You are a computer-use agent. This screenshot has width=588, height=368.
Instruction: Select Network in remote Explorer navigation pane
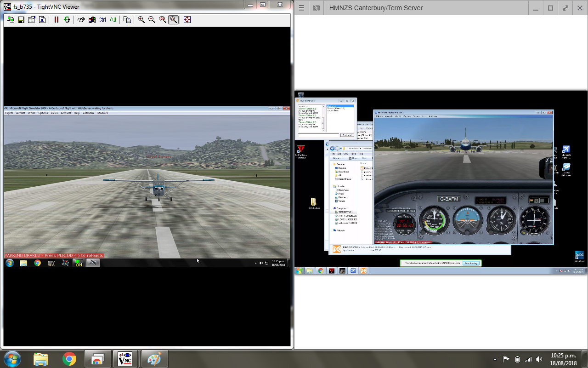click(x=339, y=230)
